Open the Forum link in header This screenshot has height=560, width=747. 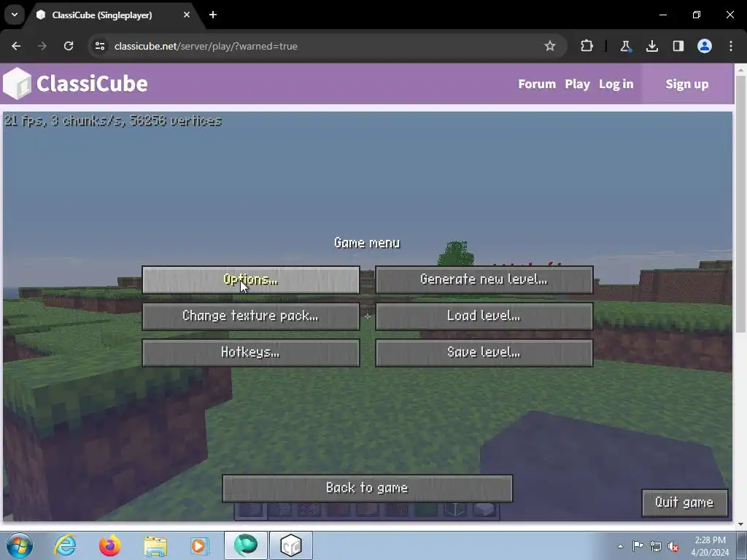pos(537,84)
